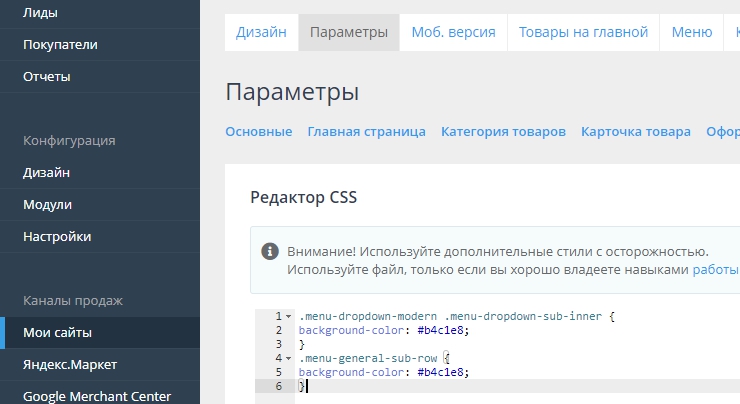Fold the CSS rule at line 4
The width and height of the screenshot is (740, 404).
point(289,358)
